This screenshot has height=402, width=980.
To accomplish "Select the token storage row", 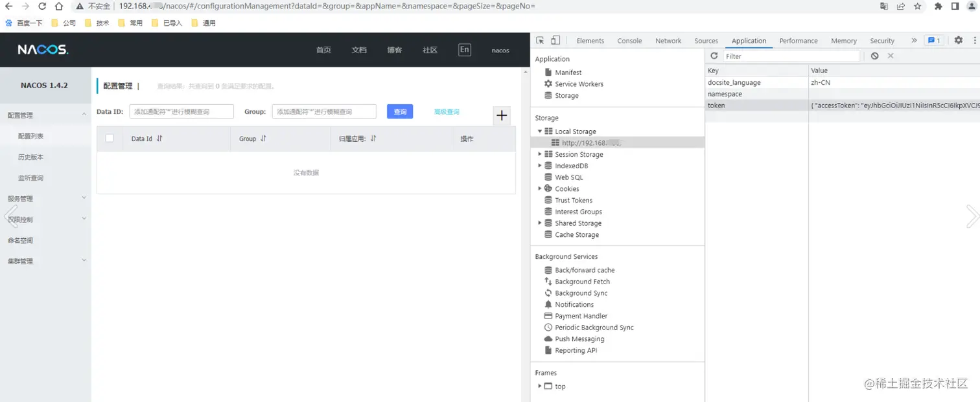I will (843, 105).
